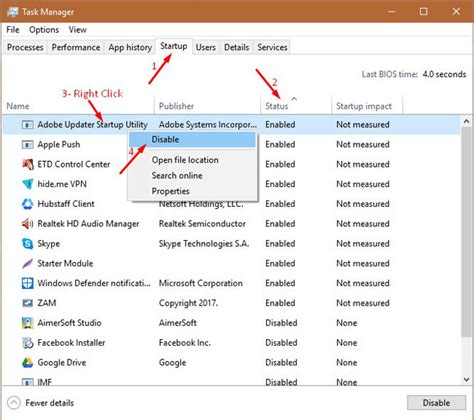
Task: Select the Starter Module feather icon
Action: tap(27, 263)
